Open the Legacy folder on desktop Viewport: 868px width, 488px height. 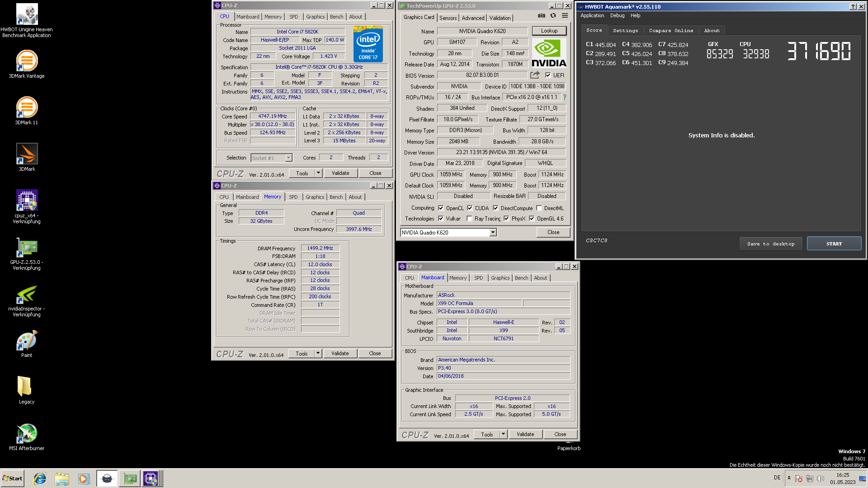(27, 389)
